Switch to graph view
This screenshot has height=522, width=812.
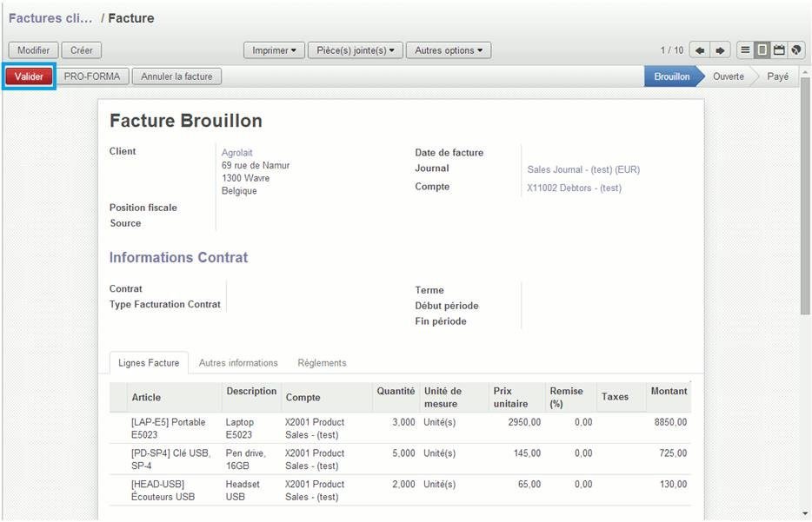pos(795,50)
